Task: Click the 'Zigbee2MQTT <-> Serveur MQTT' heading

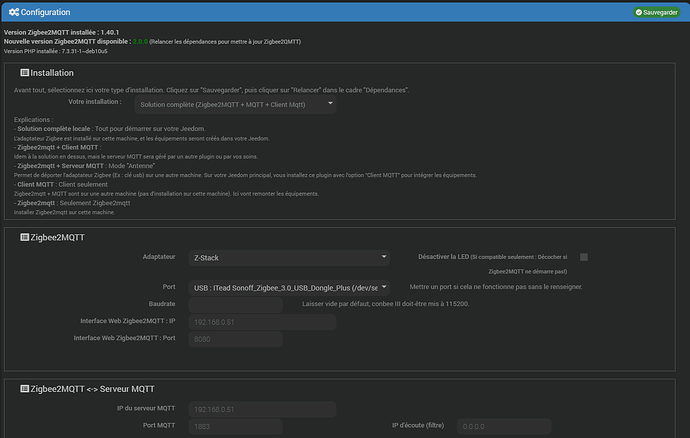Action: [92, 389]
